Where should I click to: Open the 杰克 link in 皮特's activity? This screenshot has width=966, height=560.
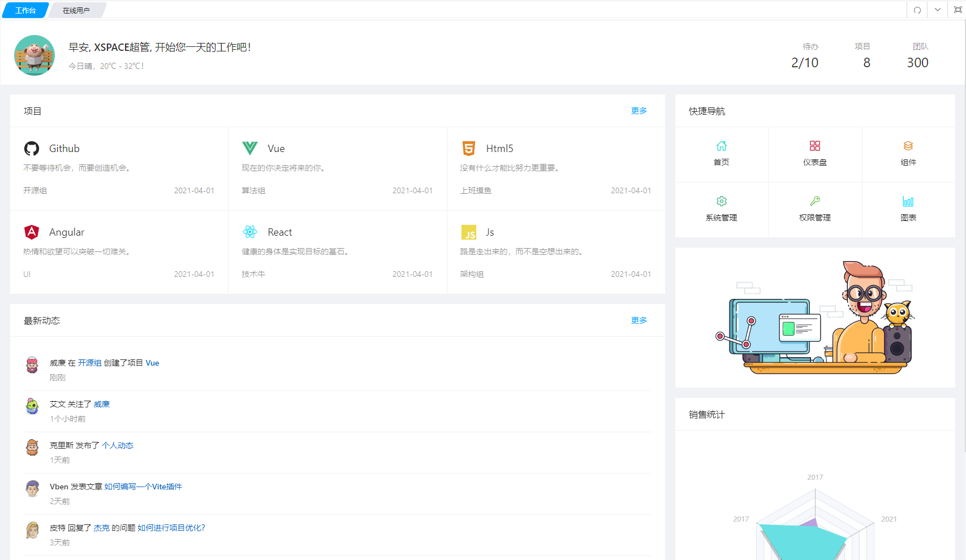click(x=101, y=528)
